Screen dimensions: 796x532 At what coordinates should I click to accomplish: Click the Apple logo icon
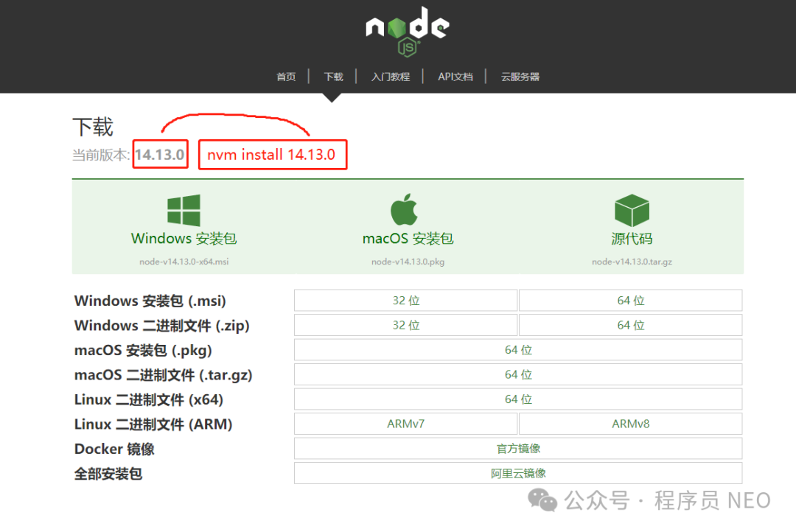[x=404, y=209]
